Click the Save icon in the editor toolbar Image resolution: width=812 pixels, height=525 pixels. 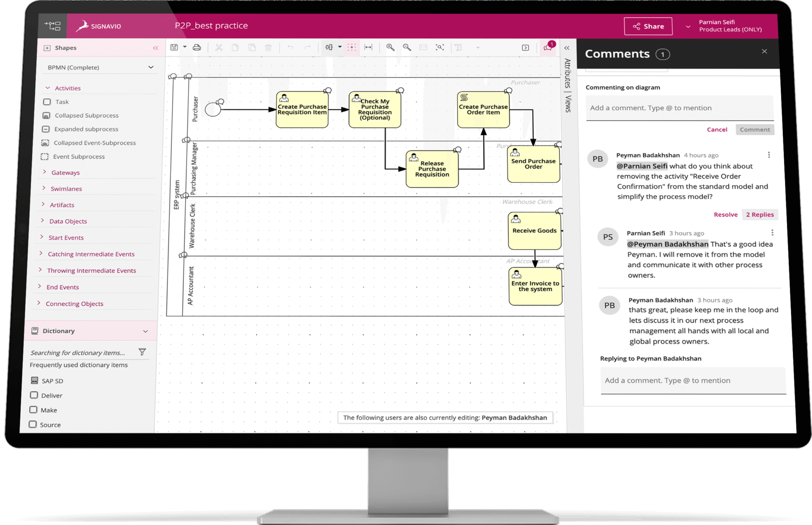[174, 47]
